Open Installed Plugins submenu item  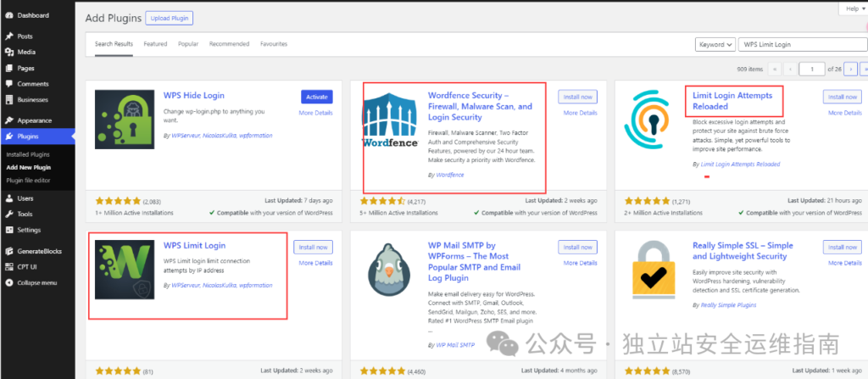tap(28, 154)
